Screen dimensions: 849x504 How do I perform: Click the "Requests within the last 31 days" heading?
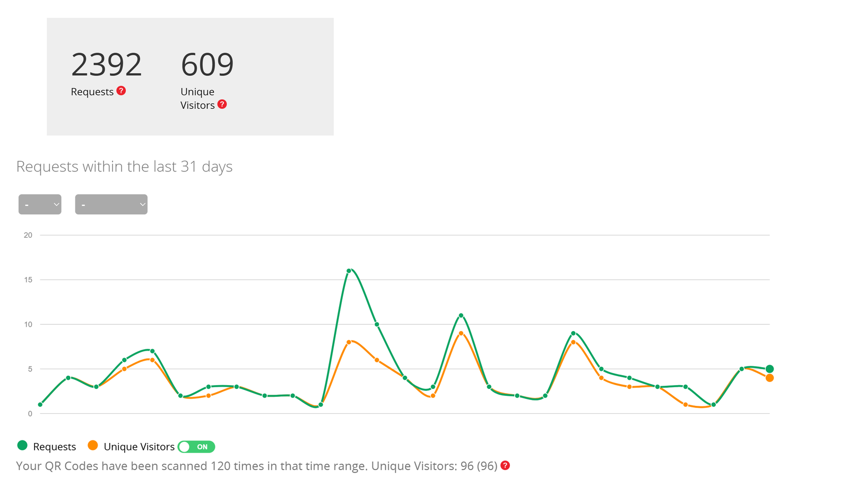coord(124,167)
